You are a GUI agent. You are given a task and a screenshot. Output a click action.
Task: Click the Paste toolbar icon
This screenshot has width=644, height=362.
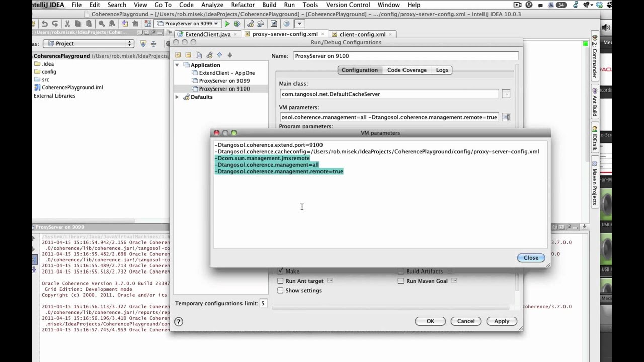(x=89, y=24)
